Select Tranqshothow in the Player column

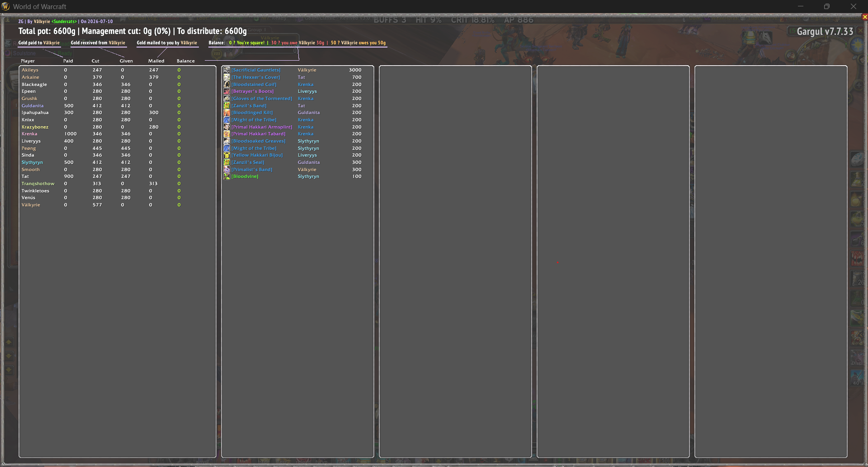[38, 184]
